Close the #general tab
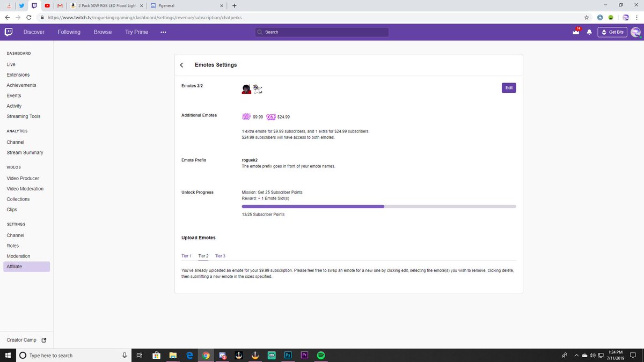 222,6
